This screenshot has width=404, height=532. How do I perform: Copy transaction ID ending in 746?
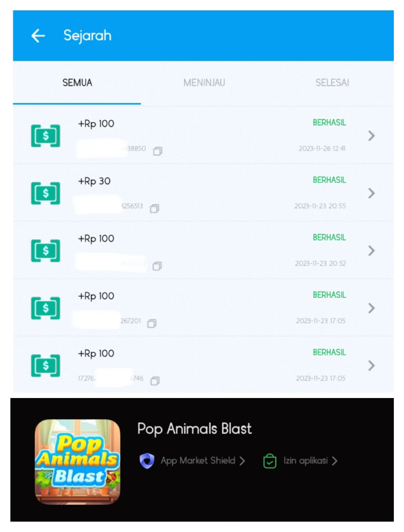pyautogui.click(x=155, y=381)
